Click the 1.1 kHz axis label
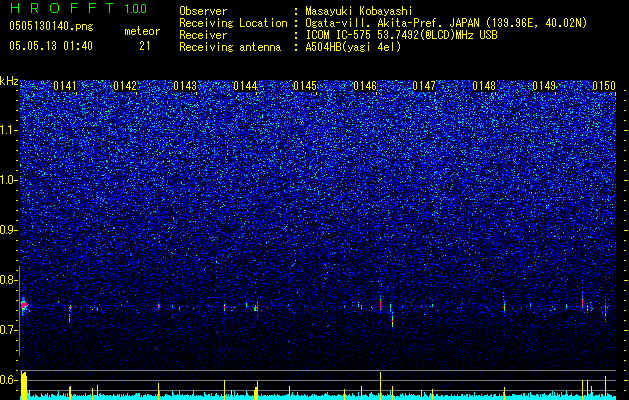The height and width of the screenshot is (400, 629). click(8, 130)
